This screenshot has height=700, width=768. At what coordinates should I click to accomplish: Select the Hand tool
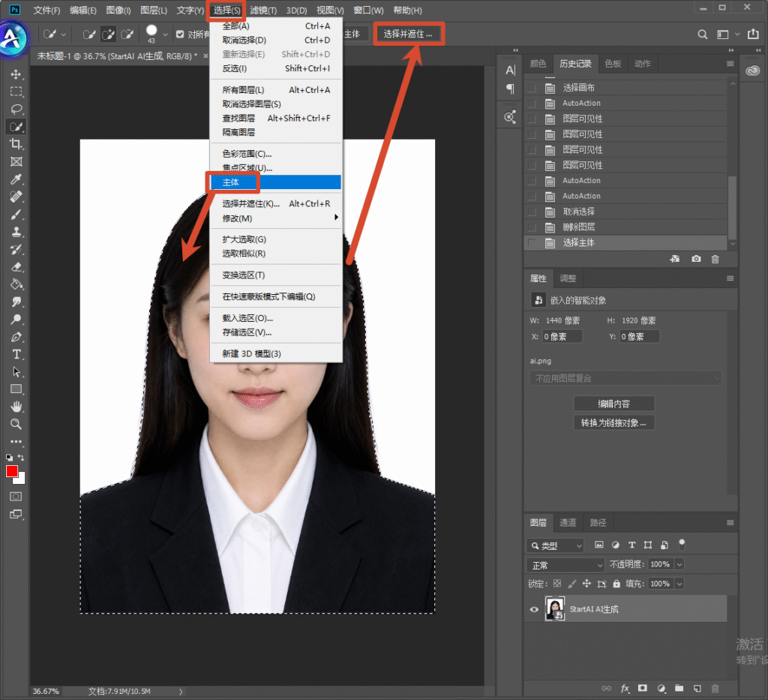pos(16,407)
